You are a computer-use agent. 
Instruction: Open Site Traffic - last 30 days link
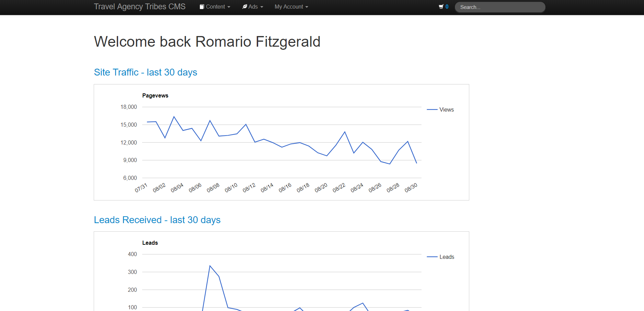pos(146,72)
